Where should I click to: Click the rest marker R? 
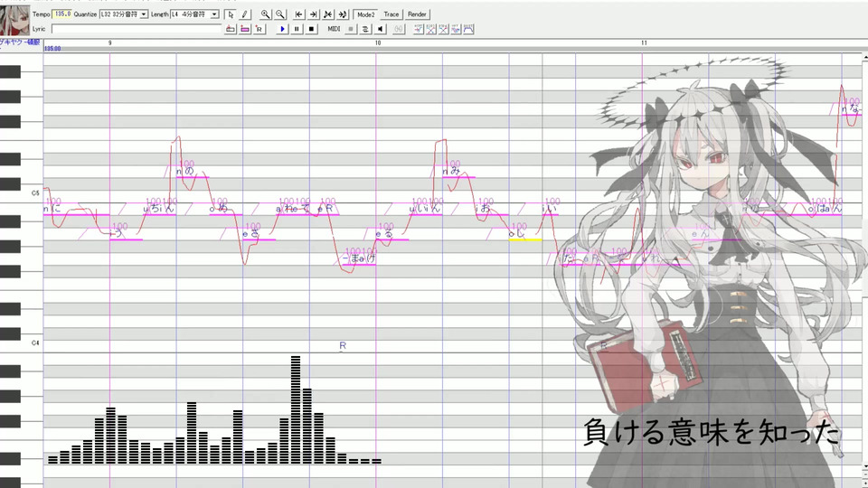(x=342, y=346)
